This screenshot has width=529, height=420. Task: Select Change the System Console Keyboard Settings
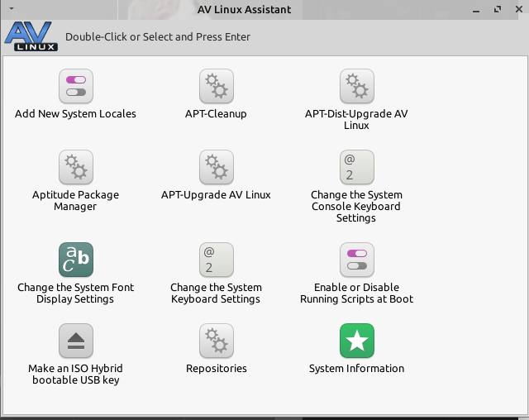[x=356, y=187]
